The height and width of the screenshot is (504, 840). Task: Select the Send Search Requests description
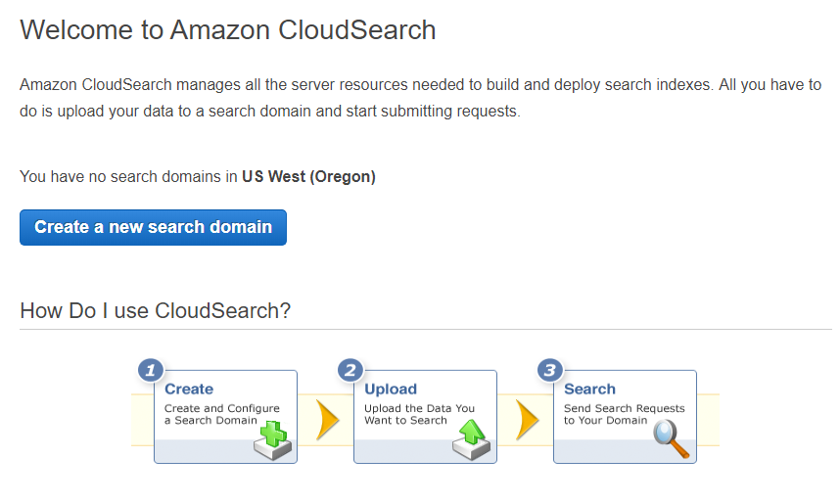point(624,415)
